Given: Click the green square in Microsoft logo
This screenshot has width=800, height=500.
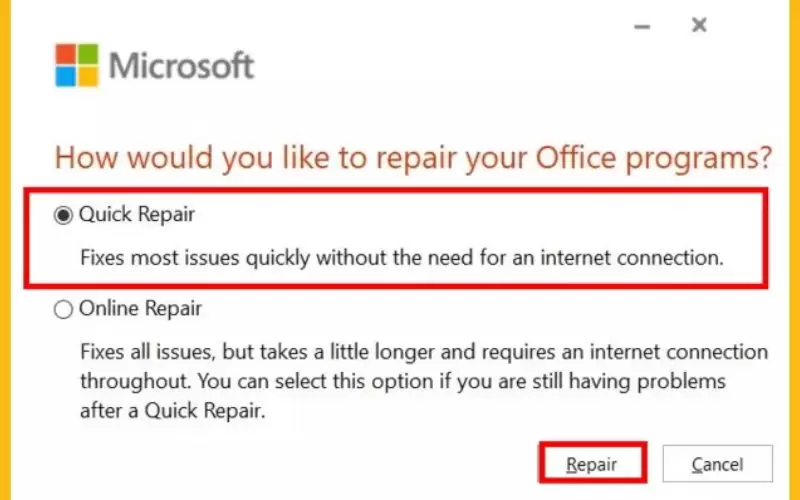Looking at the screenshot, I should point(88,54).
